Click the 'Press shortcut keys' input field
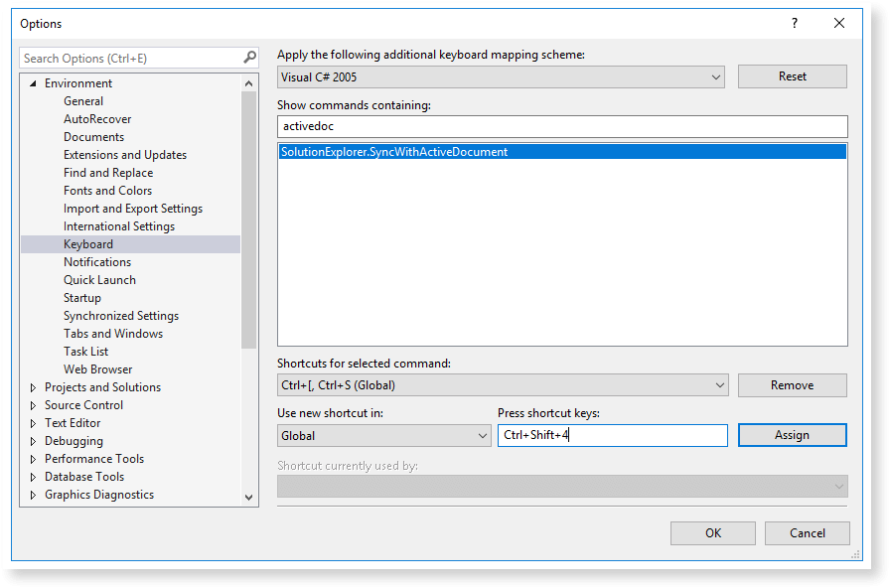Viewport: 890px width, 588px height. [x=612, y=435]
